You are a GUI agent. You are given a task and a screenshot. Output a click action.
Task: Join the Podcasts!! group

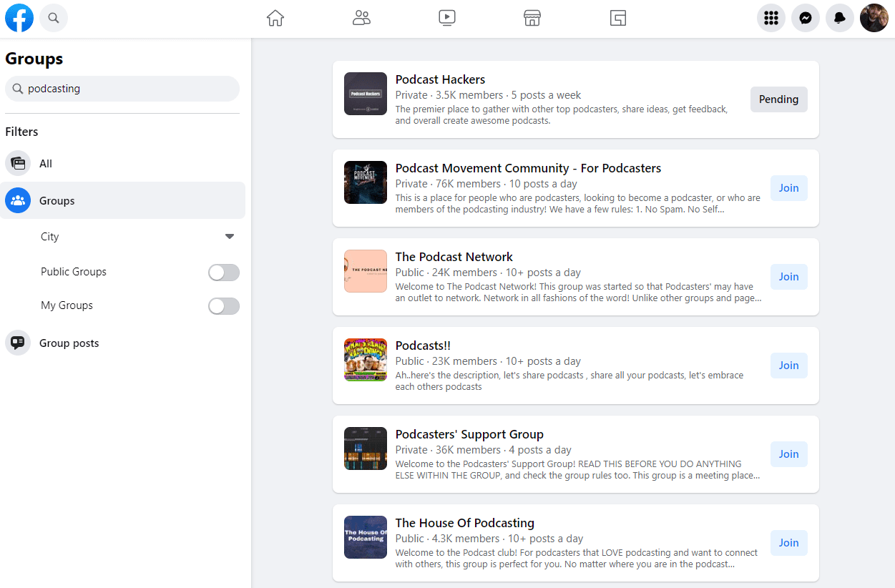tap(789, 366)
